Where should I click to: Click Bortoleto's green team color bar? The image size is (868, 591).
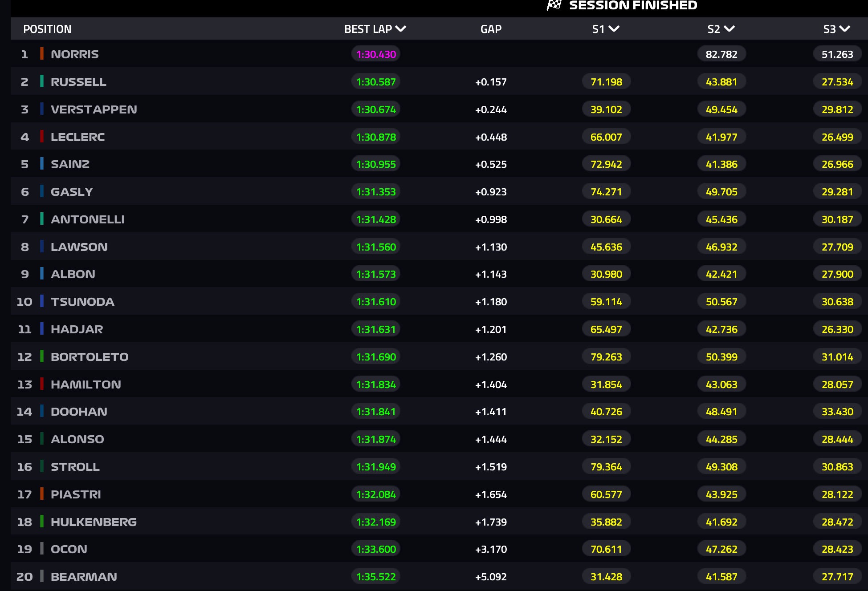point(42,356)
